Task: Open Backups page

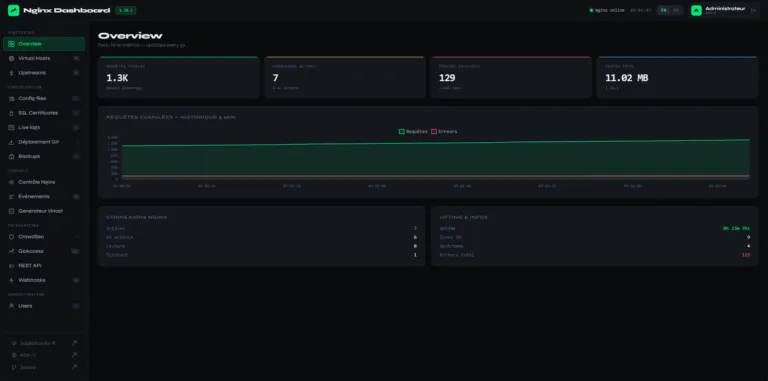Action: (44, 156)
